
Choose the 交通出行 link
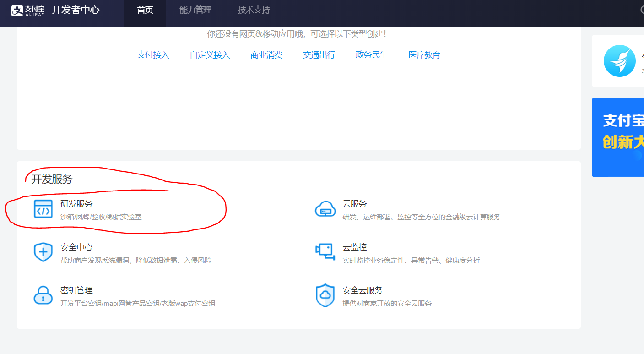pos(319,55)
